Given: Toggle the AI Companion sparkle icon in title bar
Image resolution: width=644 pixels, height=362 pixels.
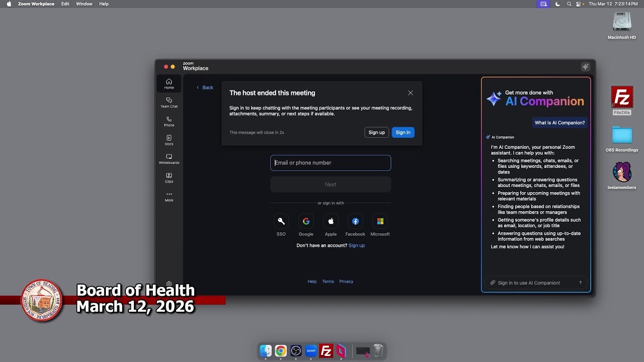Looking at the screenshot, I should pos(585,67).
